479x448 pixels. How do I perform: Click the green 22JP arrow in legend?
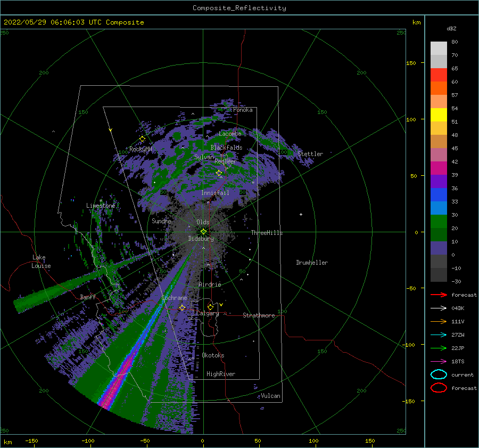(439, 348)
